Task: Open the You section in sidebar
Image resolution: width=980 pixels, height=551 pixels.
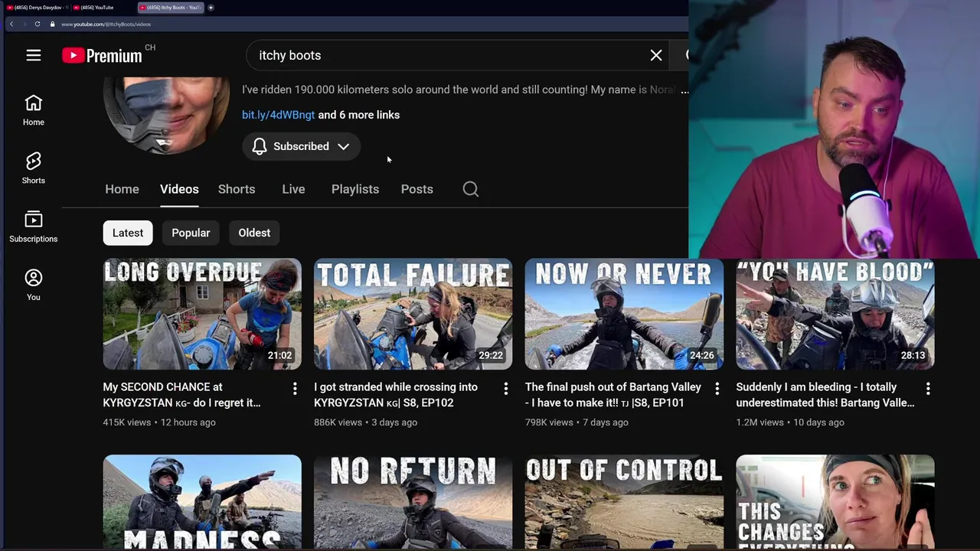Action: 34,285
